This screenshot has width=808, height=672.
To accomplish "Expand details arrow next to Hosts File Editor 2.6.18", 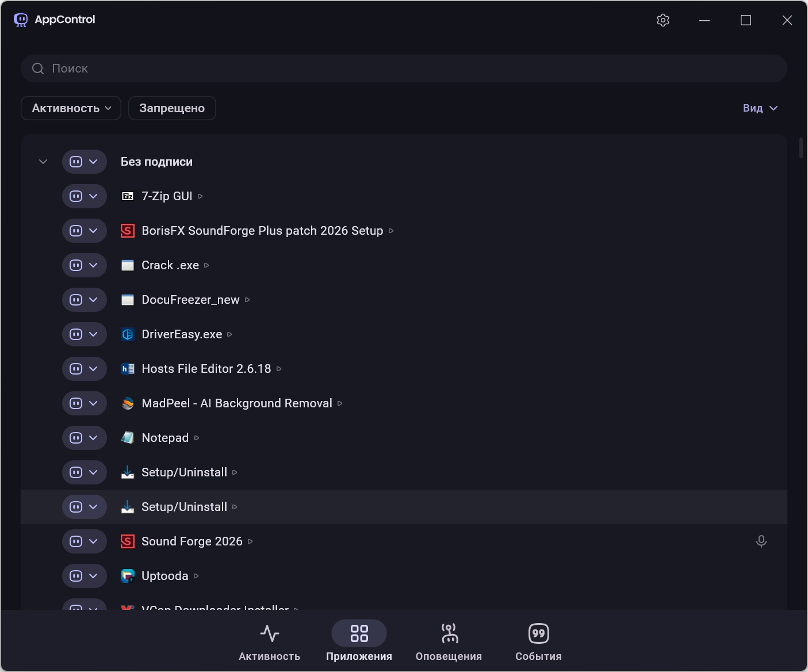I will point(279,369).
